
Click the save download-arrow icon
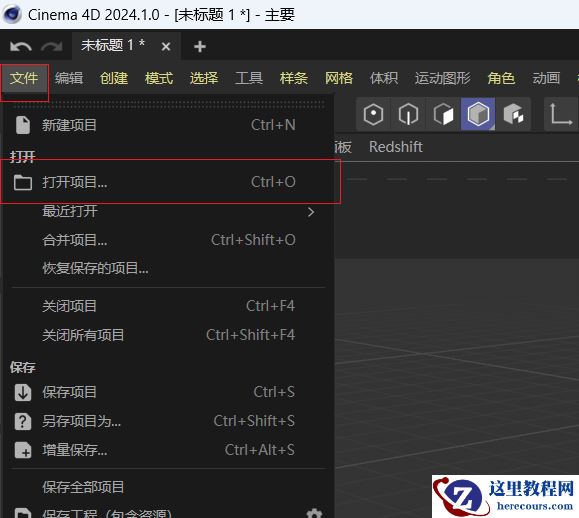coord(23,392)
